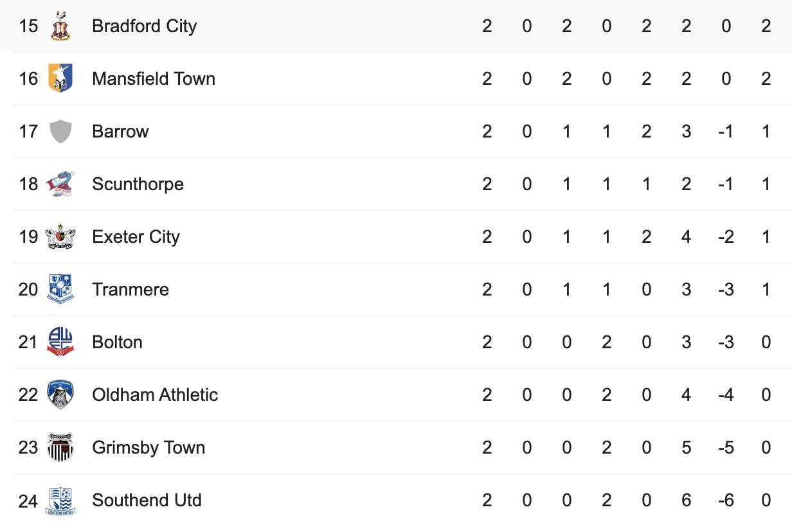Select the Exeter City team name
The width and height of the screenshot is (792, 532).
136,237
